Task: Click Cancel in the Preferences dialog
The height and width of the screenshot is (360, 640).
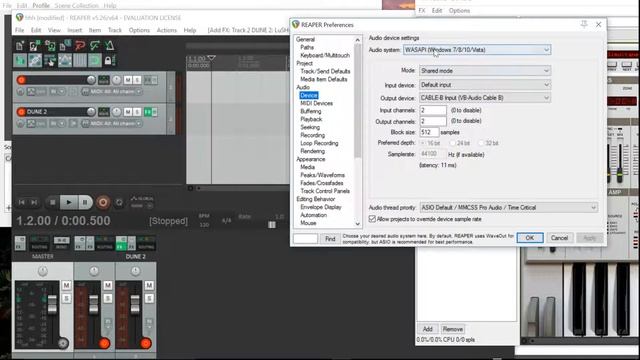Action: [559, 238]
